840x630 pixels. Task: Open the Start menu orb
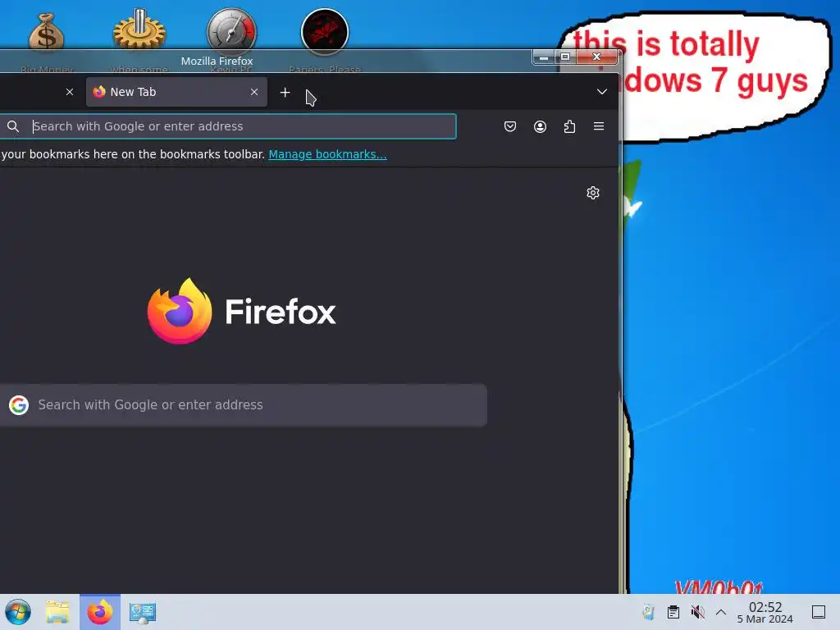coord(18,612)
